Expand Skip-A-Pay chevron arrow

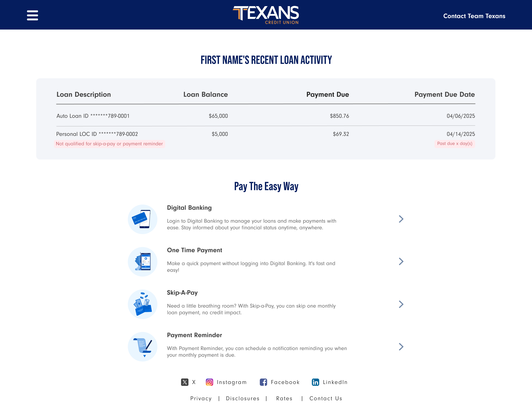[401, 304]
